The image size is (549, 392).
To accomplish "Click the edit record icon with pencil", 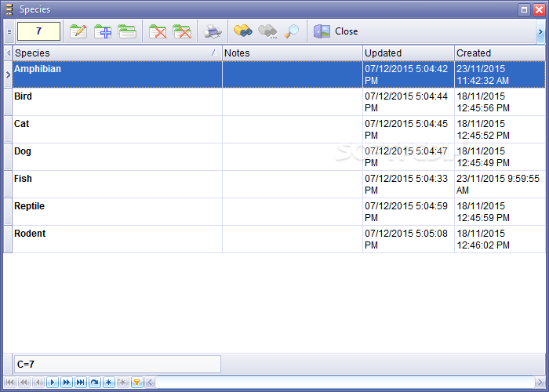I will click(78, 31).
